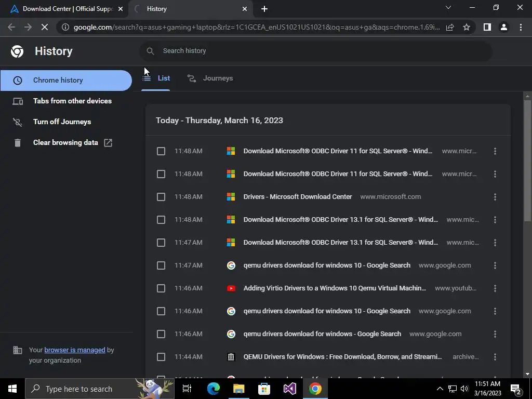Open the Chrome profile icon
The height and width of the screenshot is (399, 532).
tap(504, 27)
